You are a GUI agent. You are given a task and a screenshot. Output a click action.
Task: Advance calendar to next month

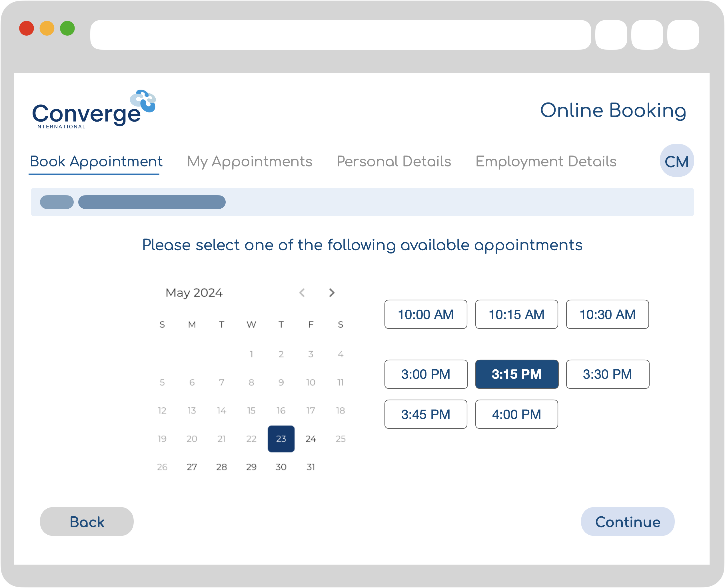pos(331,293)
